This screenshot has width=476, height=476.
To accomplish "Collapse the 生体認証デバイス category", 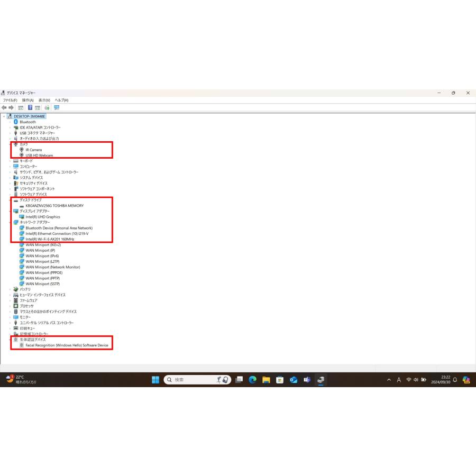I will [x=10, y=340].
